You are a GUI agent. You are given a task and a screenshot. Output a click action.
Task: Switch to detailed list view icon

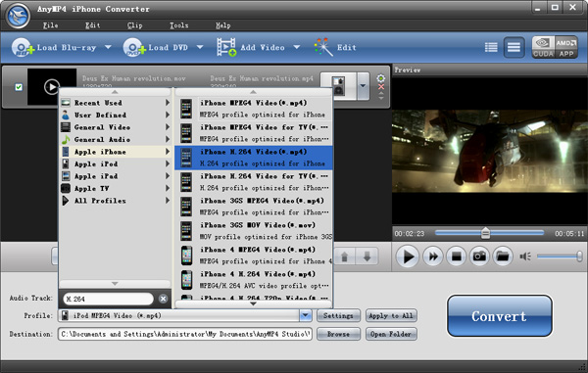(x=491, y=47)
